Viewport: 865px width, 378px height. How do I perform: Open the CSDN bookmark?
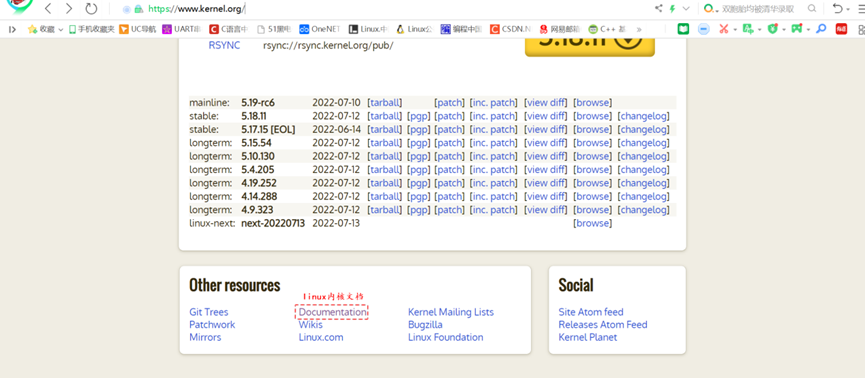[x=510, y=29]
